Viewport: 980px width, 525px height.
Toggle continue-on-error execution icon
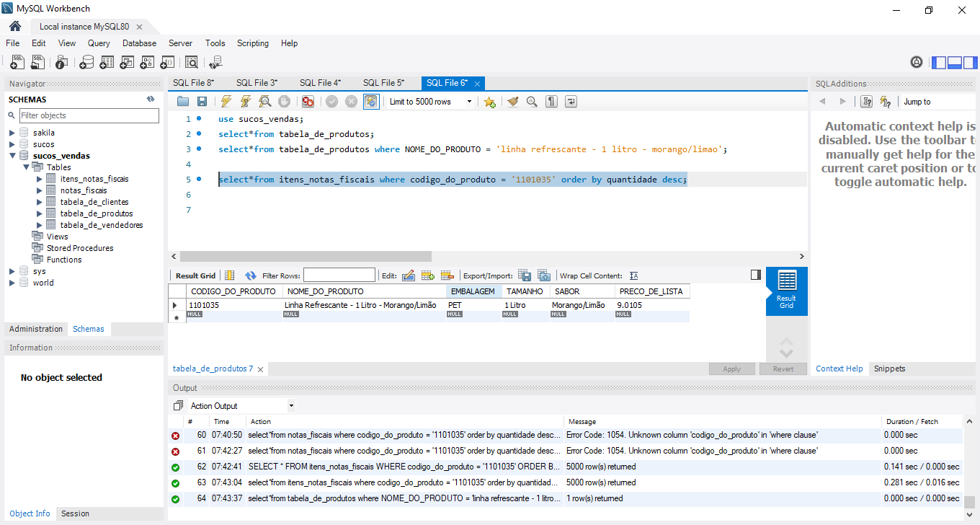308,102
